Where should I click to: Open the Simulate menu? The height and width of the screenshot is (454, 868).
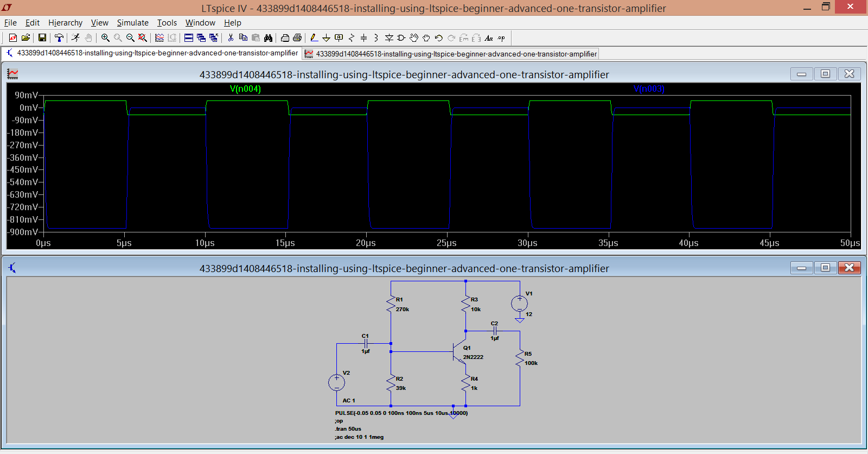click(x=132, y=23)
